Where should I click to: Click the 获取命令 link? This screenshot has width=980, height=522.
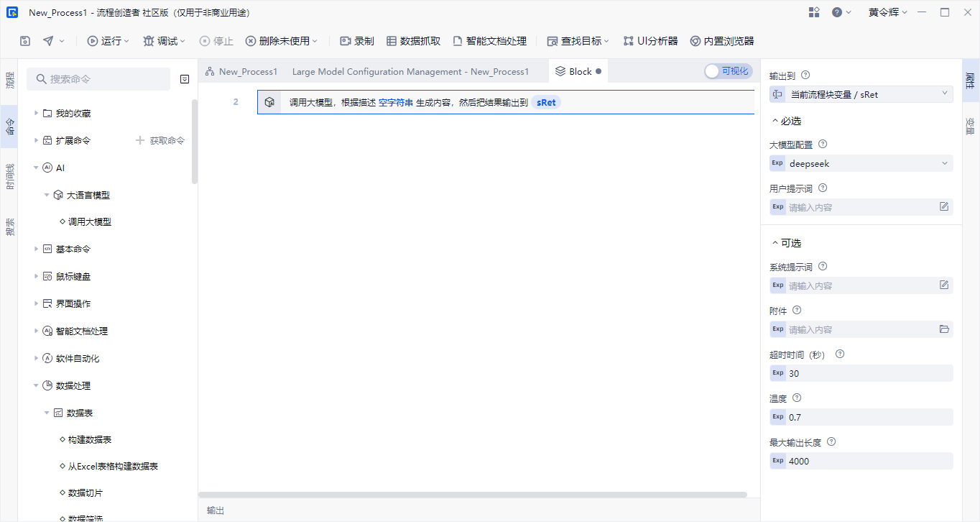[x=167, y=139]
